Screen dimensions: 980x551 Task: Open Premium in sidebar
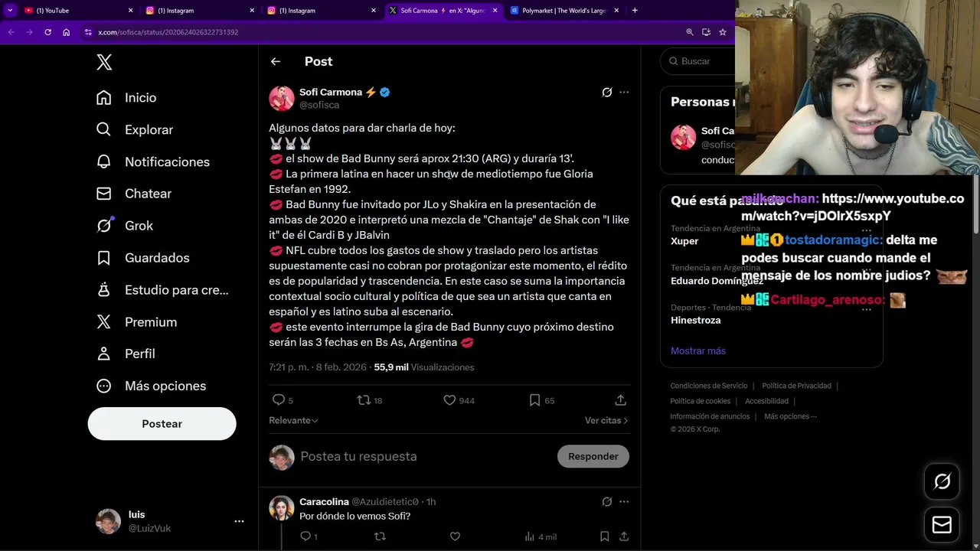(136, 322)
